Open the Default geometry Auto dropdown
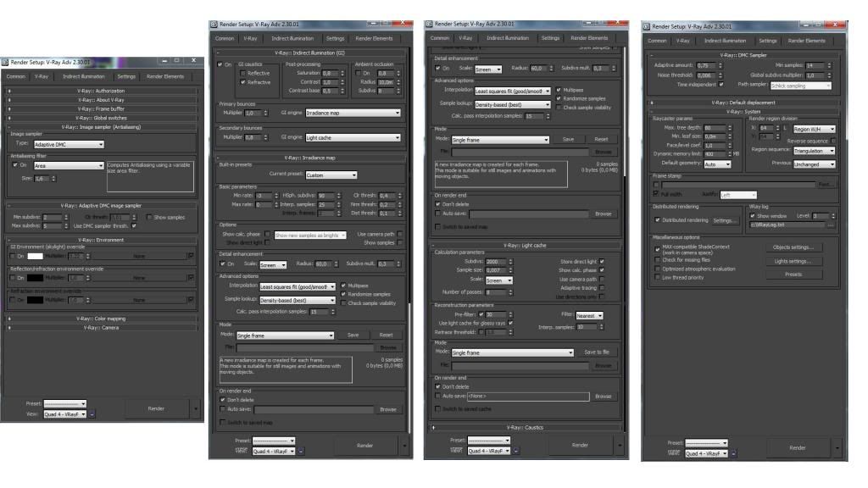 click(717, 164)
